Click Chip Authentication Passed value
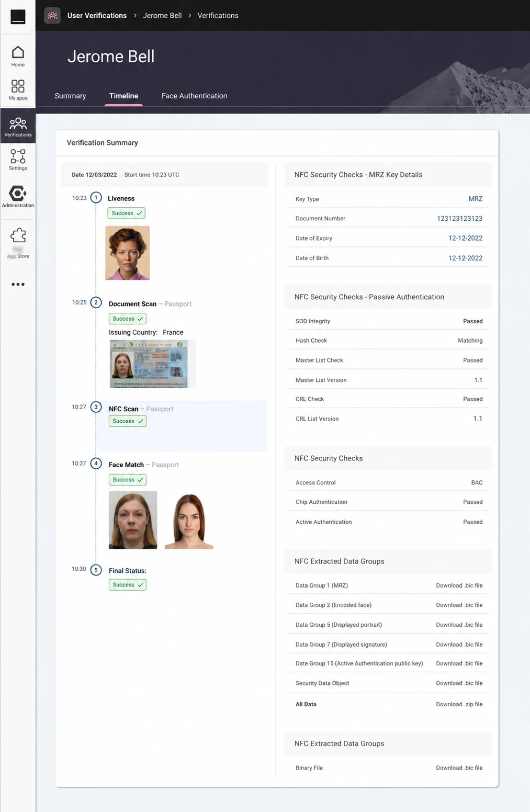 [473, 502]
